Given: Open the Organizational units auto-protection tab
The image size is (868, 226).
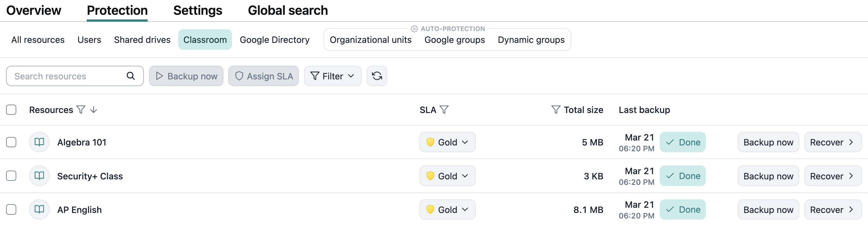Looking at the screenshot, I should 370,40.
